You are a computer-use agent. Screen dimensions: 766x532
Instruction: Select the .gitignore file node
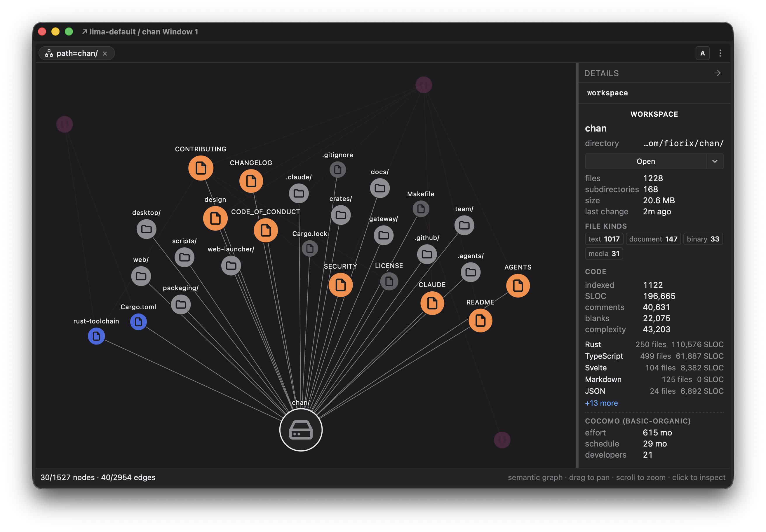[338, 170]
